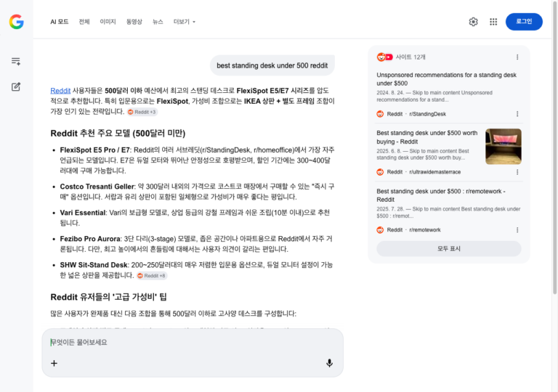Screen dimensions: 558x392
Task: Click the Google logo
Action: tap(17, 22)
